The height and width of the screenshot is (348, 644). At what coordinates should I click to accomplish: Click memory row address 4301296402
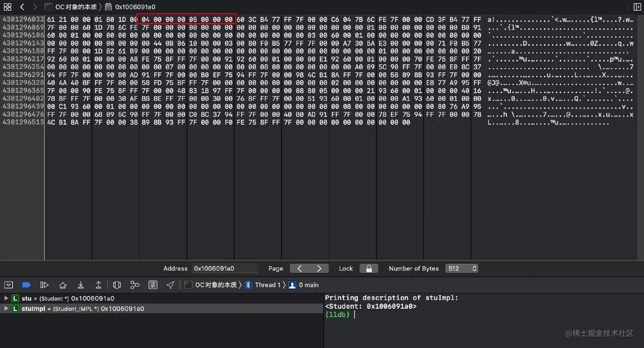point(23,98)
